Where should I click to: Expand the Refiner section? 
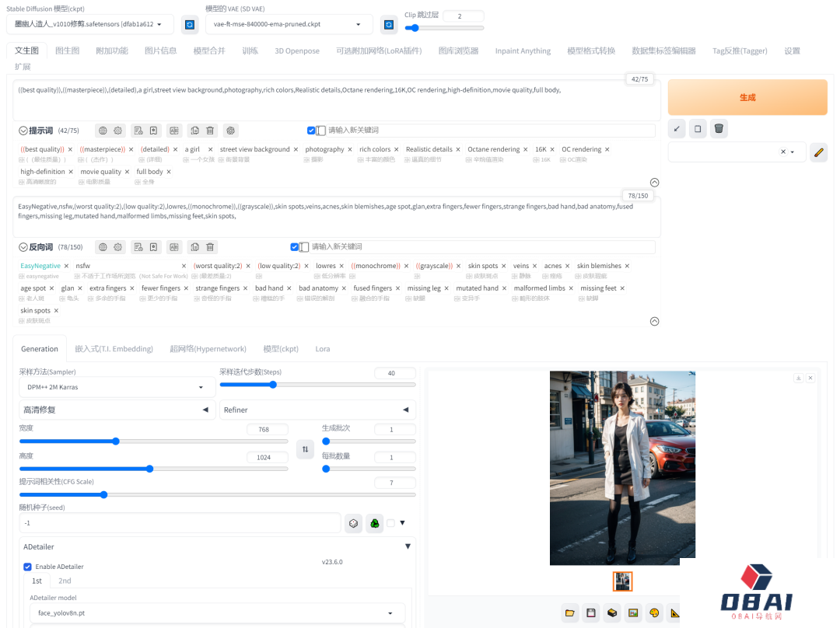point(317,410)
